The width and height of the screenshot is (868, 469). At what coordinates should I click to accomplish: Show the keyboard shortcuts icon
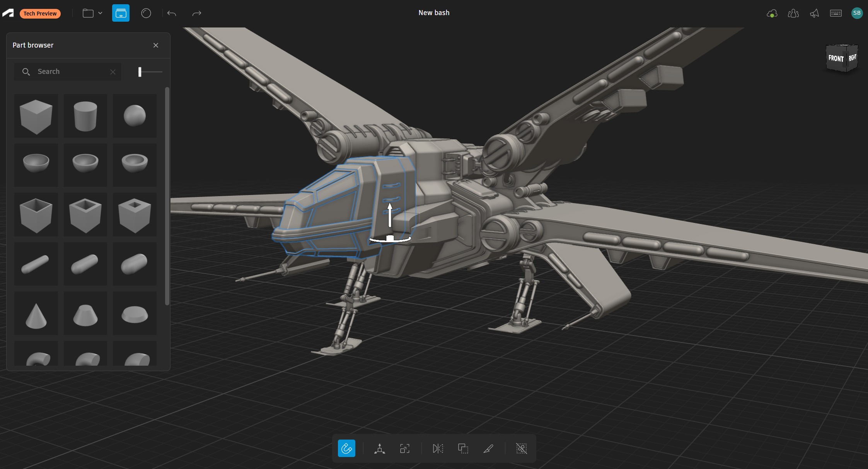tap(836, 13)
